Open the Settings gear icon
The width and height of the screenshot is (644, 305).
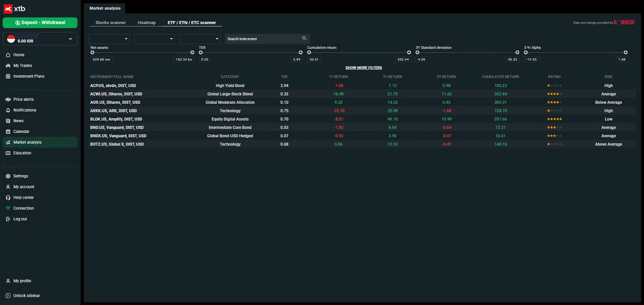8,176
